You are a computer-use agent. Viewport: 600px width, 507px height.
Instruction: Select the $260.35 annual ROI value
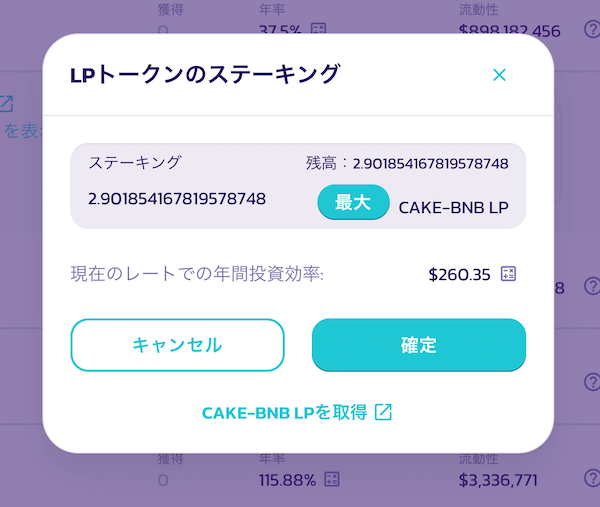tap(459, 274)
